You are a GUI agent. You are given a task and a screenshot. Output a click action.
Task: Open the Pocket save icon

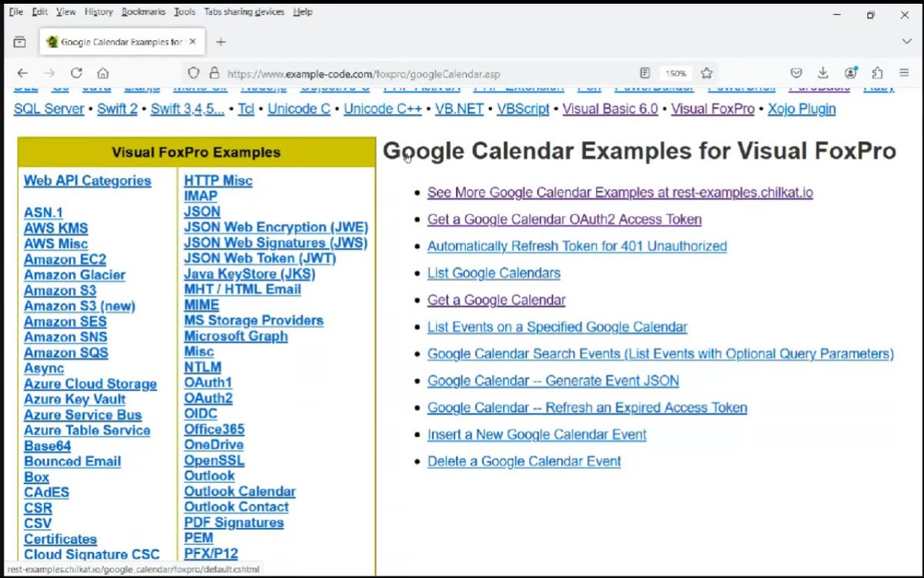tap(797, 73)
